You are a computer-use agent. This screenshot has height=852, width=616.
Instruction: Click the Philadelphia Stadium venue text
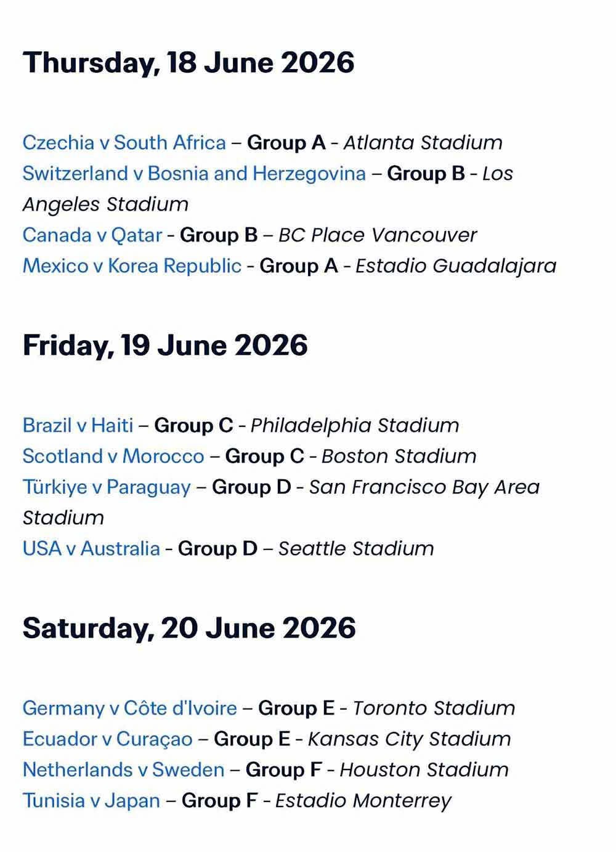pyautogui.click(x=355, y=426)
